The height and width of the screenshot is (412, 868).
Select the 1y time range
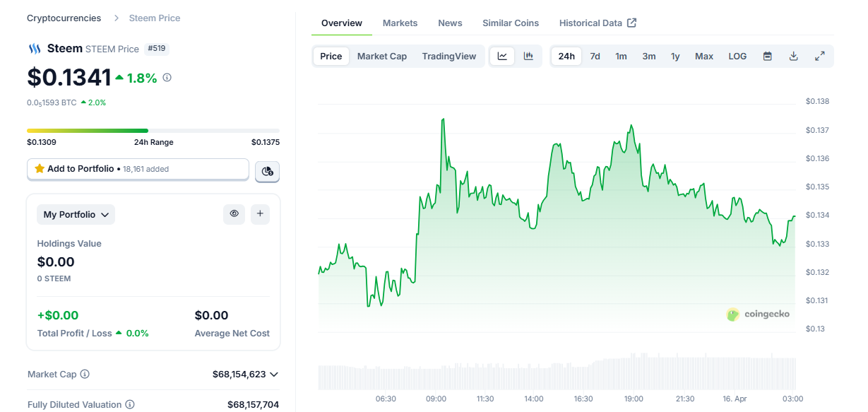pos(675,57)
